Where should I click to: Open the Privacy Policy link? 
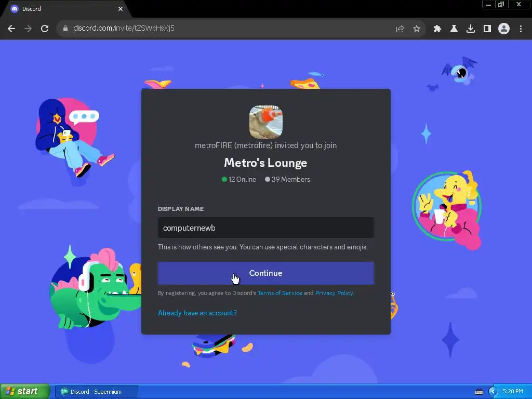[334, 293]
